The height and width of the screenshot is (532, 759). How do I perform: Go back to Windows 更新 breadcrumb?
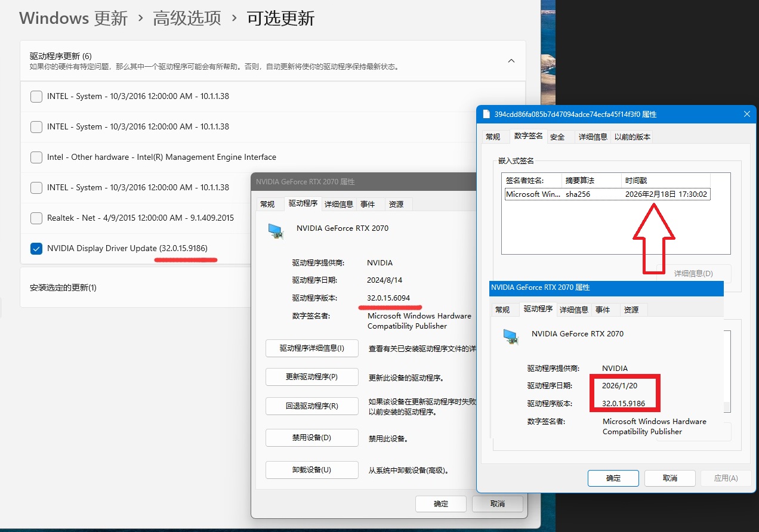coord(73,18)
